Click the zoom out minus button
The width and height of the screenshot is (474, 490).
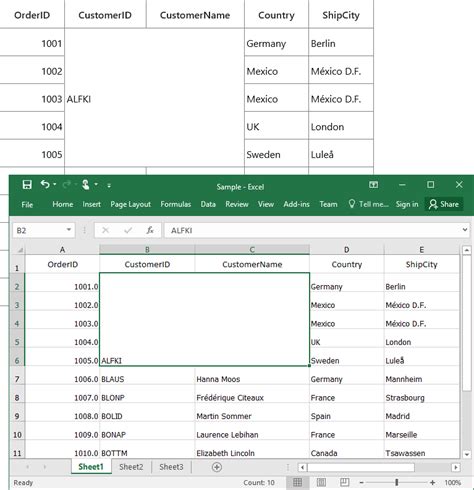click(x=362, y=482)
